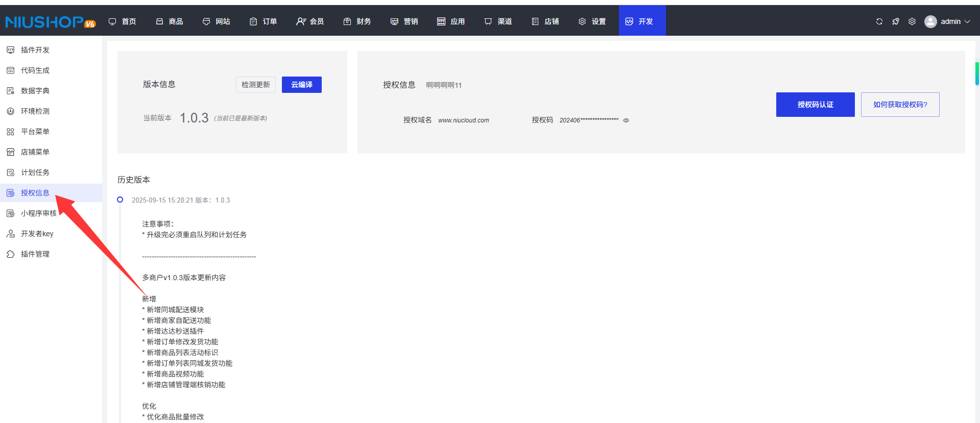Open 插件管理 in the sidebar
Image resolution: width=980 pixels, height=423 pixels.
tap(35, 254)
